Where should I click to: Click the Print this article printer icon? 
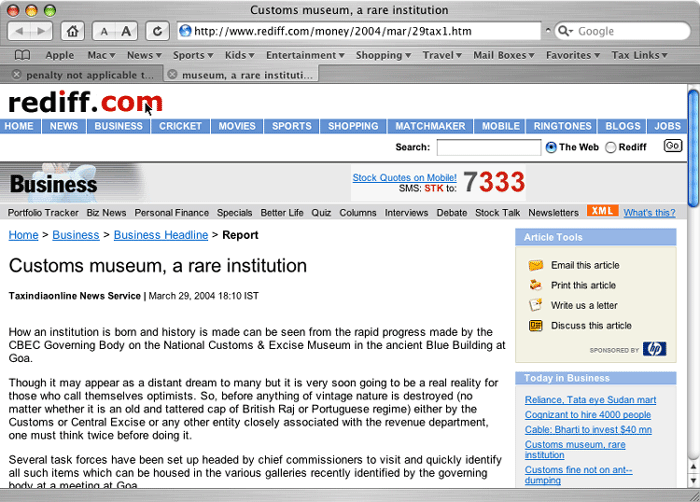tap(536, 285)
